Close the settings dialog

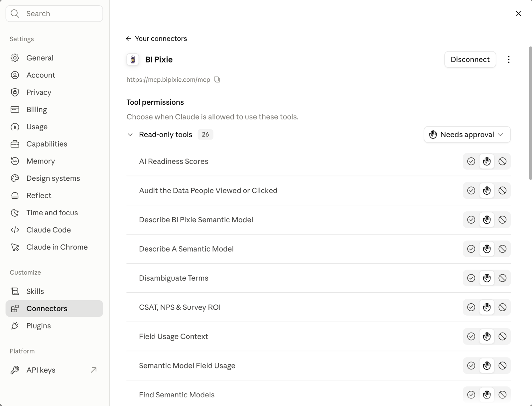[519, 14]
